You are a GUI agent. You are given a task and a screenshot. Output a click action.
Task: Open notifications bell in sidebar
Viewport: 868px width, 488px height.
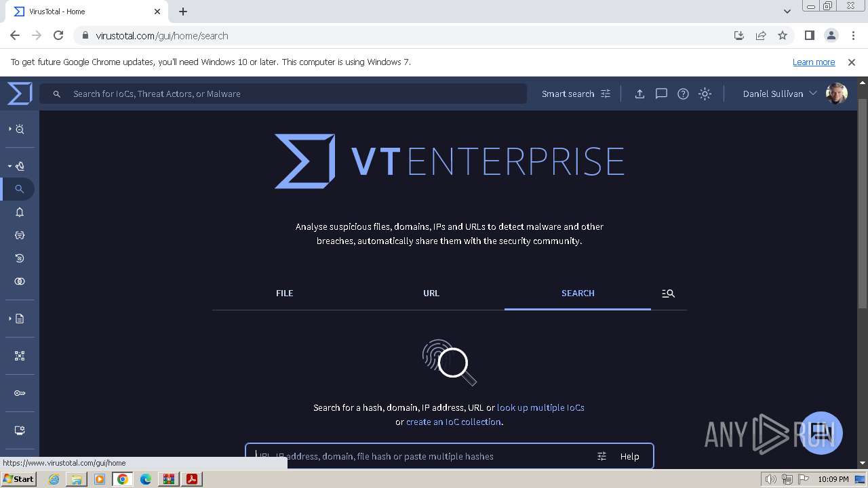(20, 212)
